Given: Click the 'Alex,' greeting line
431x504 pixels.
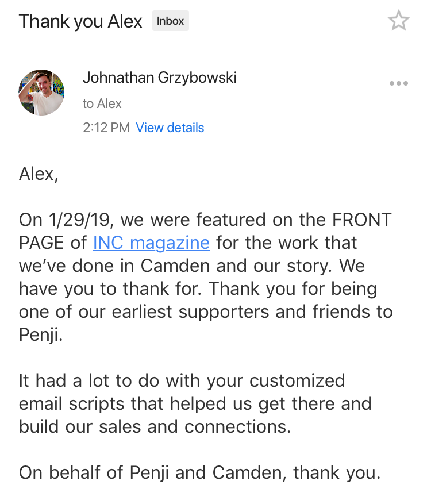Looking at the screenshot, I should click(x=39, y=174).
